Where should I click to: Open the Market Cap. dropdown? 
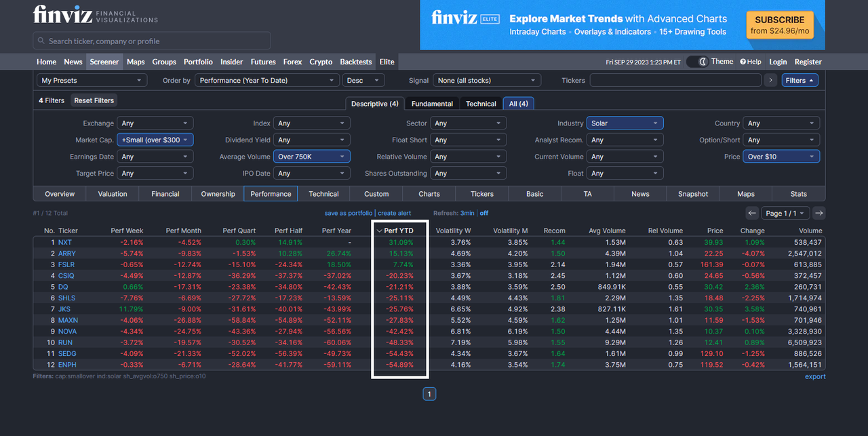[x=155, y=140]
